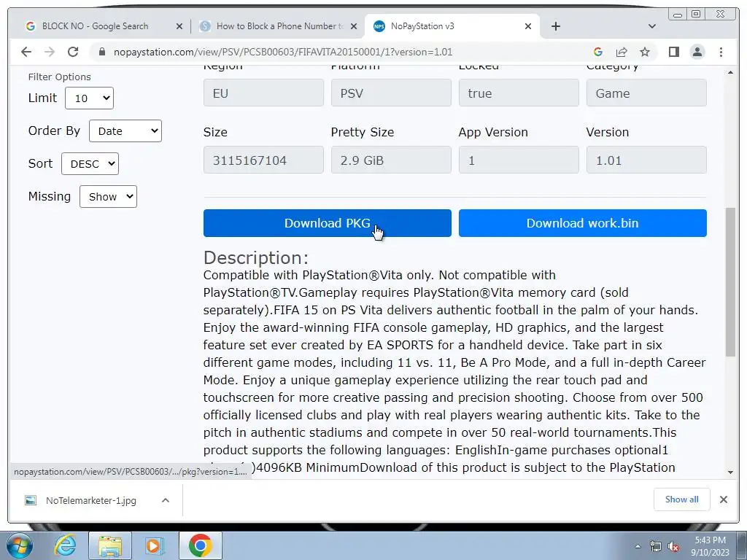
Task: Share this page using the share icon
Action: tap(622, 52)
